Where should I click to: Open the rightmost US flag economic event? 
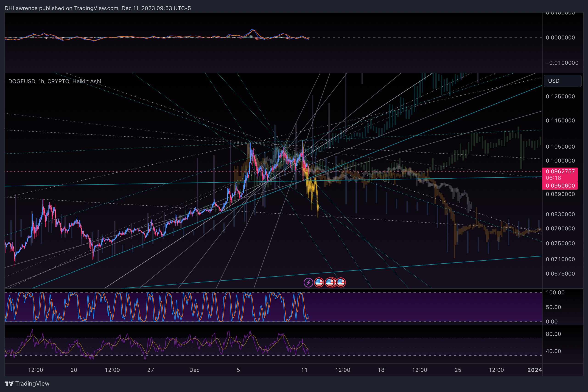341,282
